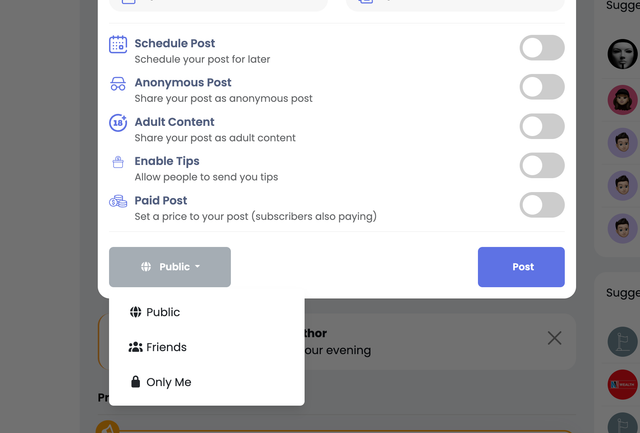Click the Adult Content 18+ icon
This screenshot has width=640, height=433.
pyautogui.click(x=118, y=123)
